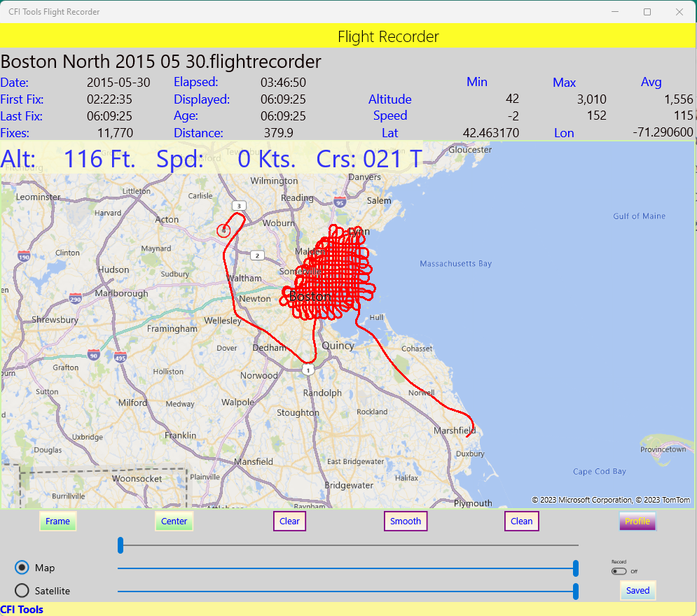Viewport: 697px width, 616px height.
Task: Click the 'Quincy' map label
Action: pyautogui.click(x=338, y=346)
